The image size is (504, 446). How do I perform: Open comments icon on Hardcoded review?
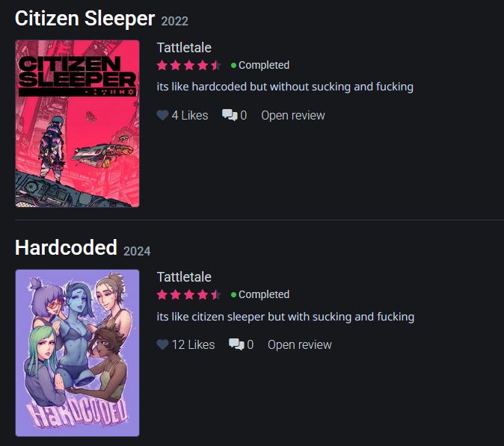coord(236,344)
